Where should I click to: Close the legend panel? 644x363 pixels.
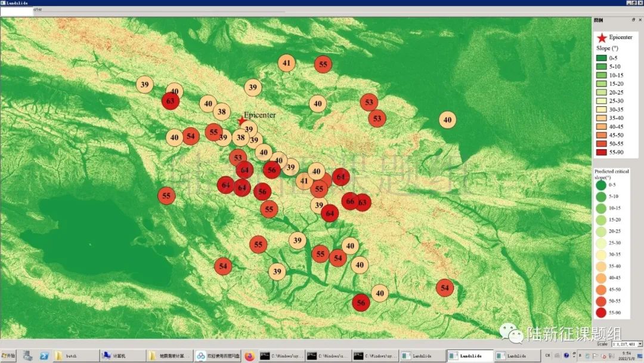[640, 20]
